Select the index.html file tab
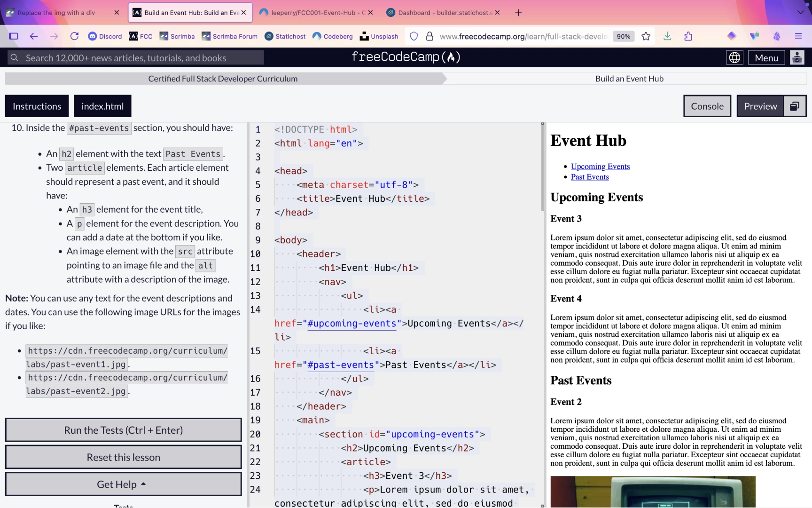 click(x=102, y=106)
